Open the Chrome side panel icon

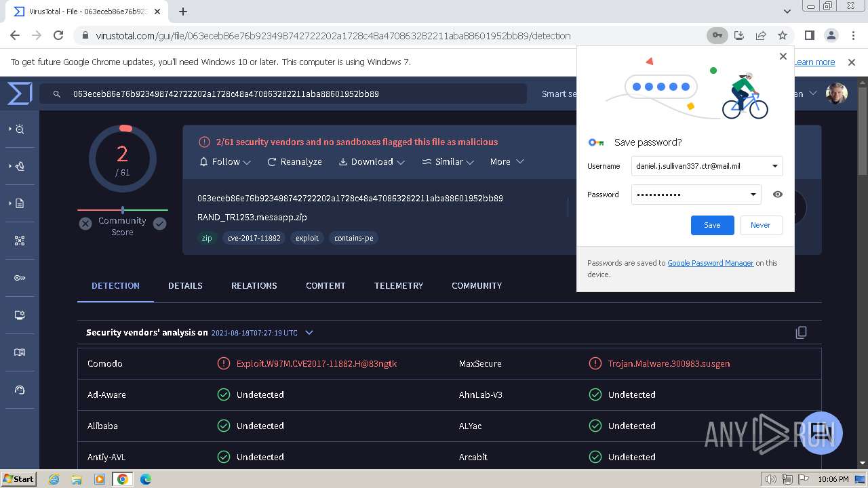[x=809, y=35]
